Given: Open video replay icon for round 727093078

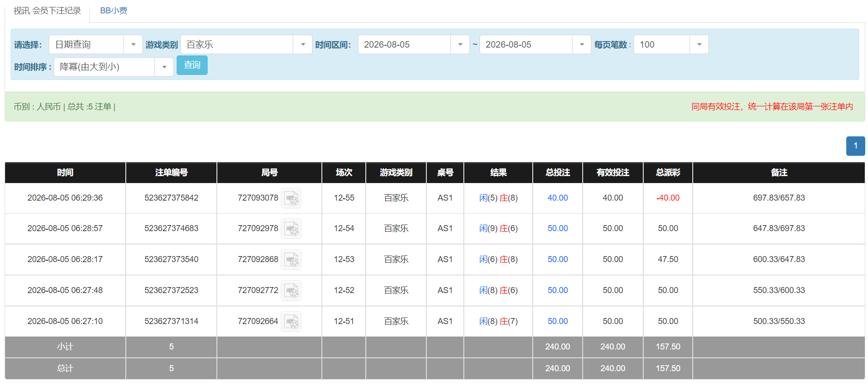Looking at the screenshot, I should 291,198.
